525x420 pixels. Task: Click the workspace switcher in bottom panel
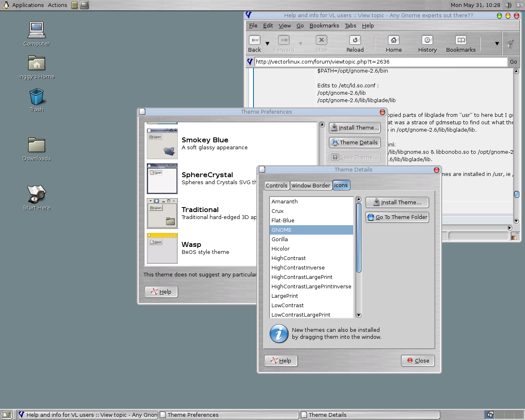[504, 415]
